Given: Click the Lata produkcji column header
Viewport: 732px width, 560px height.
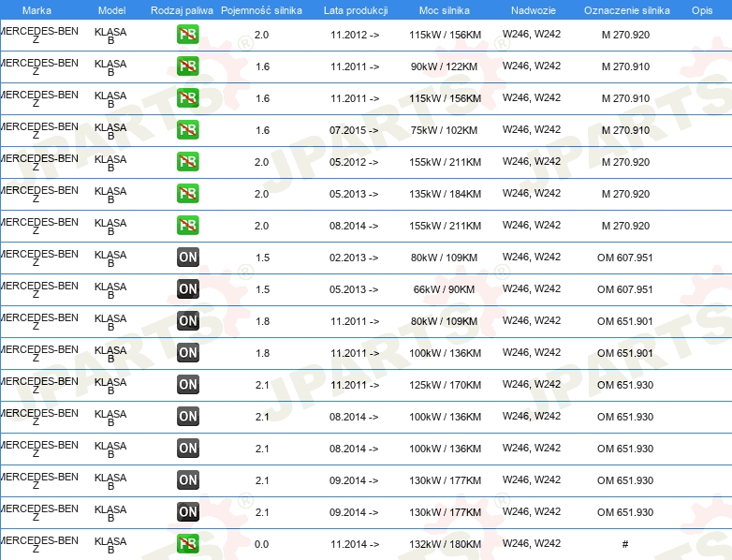Looking at the screenshot, I should click(x=356, y=10).
